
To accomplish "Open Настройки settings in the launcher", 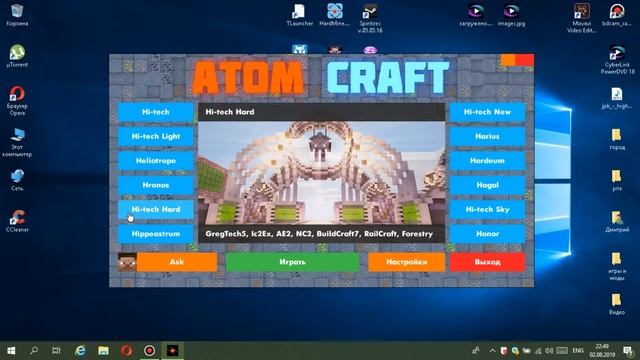I will (407, 262).
